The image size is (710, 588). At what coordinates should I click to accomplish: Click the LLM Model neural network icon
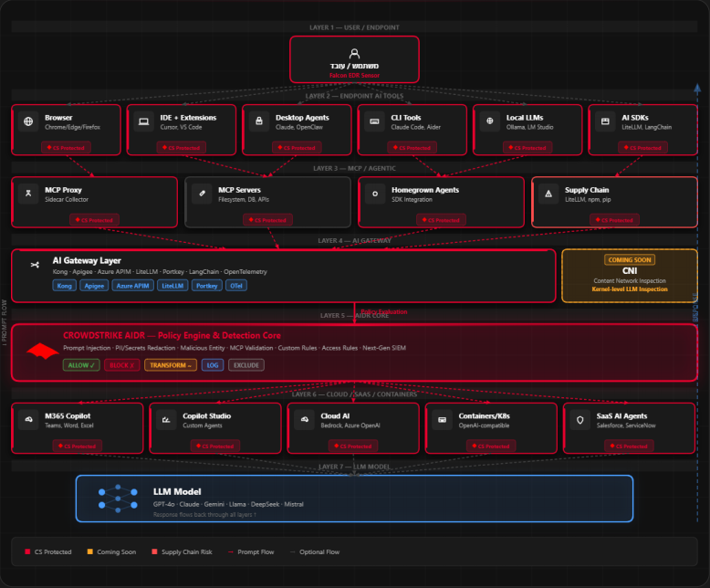click(x=118, y=499)
